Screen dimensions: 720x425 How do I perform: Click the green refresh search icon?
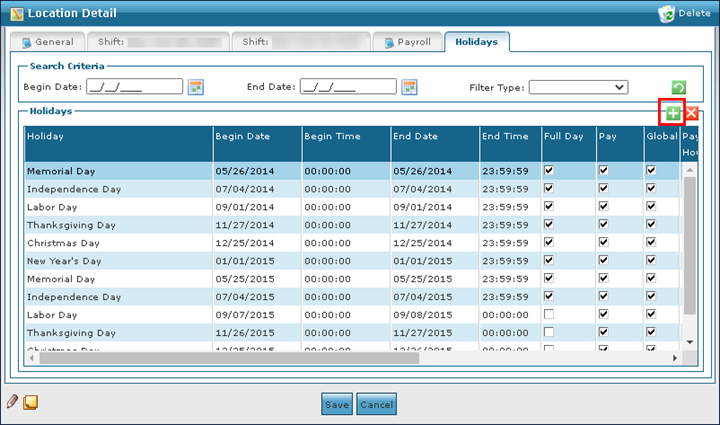(678, 88)
